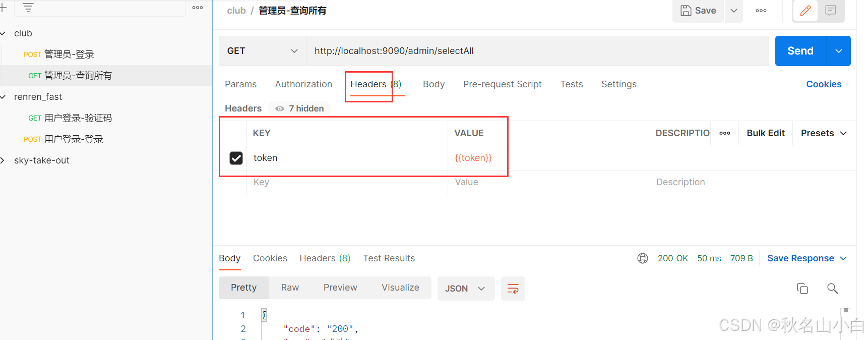The height and width of the screenshot is (340, 868).
Task: Open the Save dropdown arrow
Action: pos(734,11)
